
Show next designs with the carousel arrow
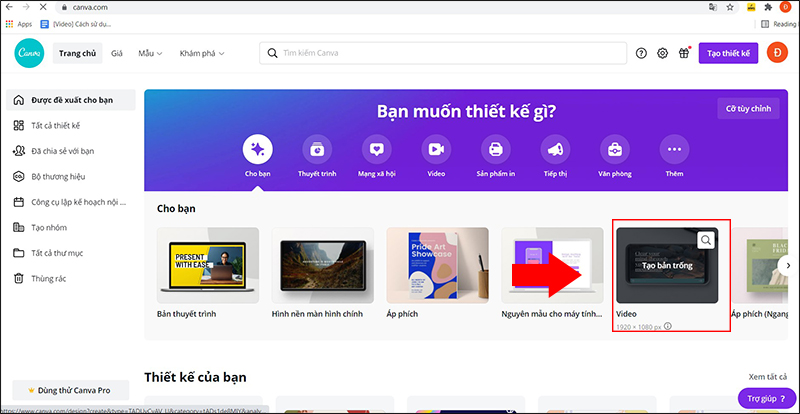click(x=788, y=265)
